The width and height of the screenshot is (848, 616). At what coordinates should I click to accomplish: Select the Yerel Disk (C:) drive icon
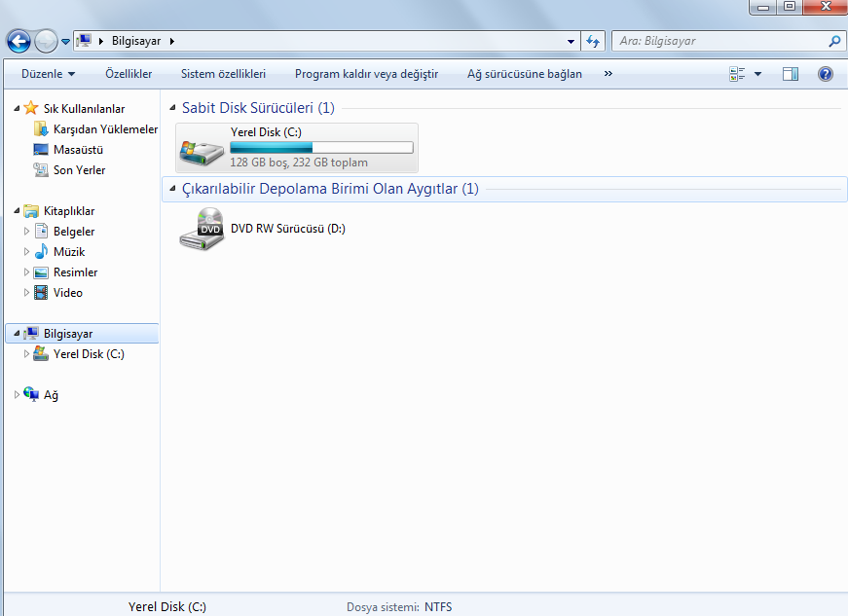pos(202,152)
